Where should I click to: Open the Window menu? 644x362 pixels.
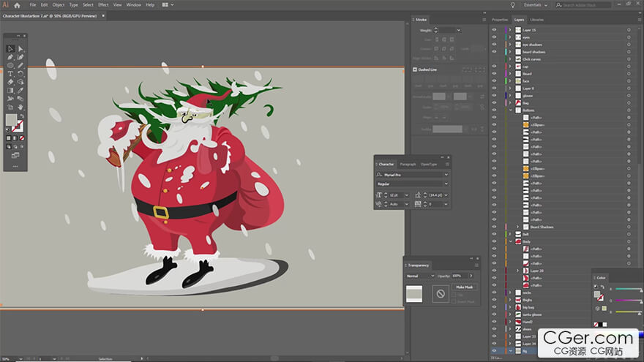pos(133,5)
